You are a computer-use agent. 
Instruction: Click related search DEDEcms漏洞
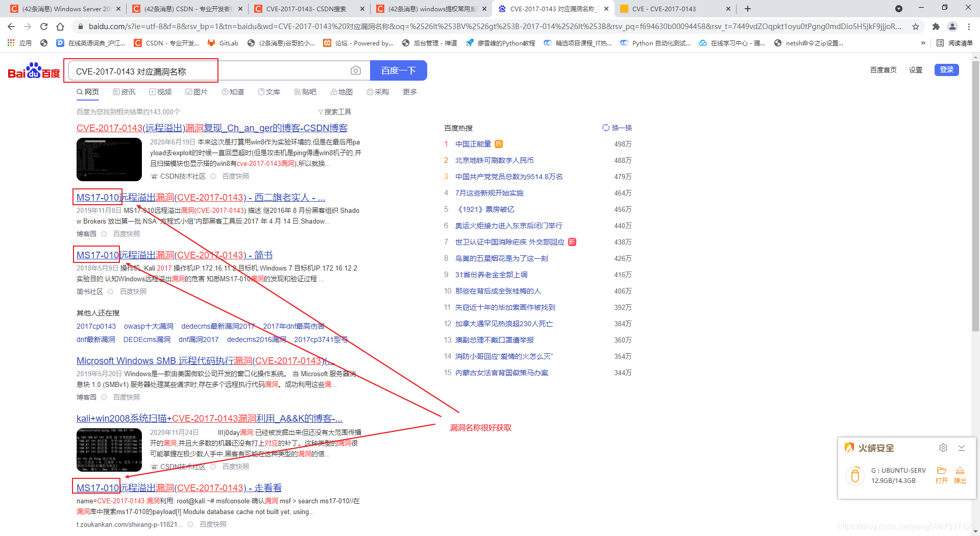tap(147, 339)
